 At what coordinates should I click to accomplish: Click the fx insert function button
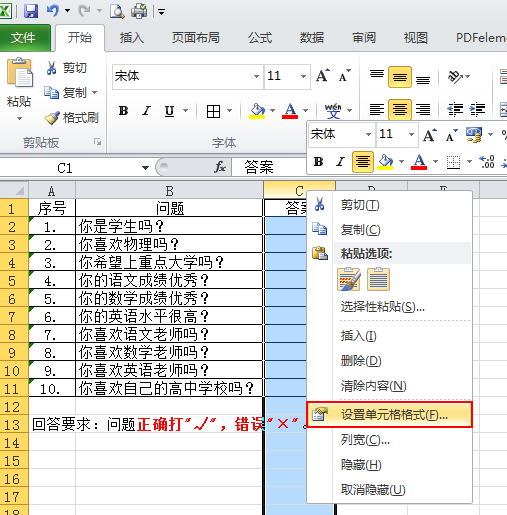[220, 167]
